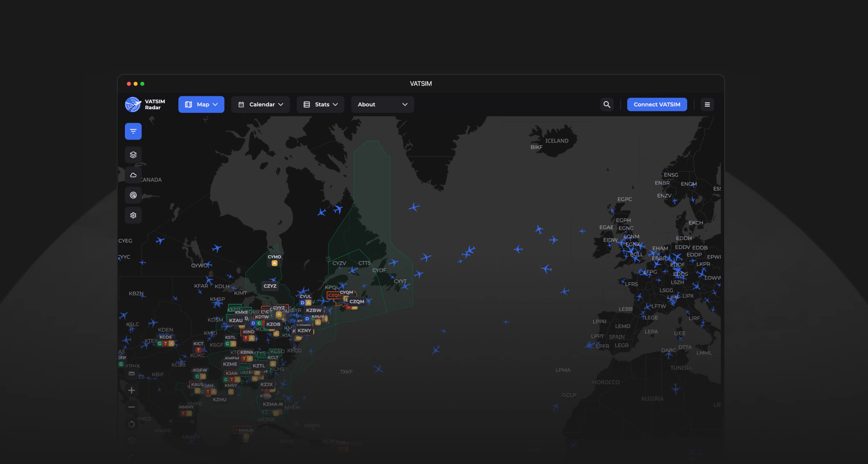Expand the Stats dropdown
Image resolution: width=868 pixels, height=464 pixels.
point(321,104)
